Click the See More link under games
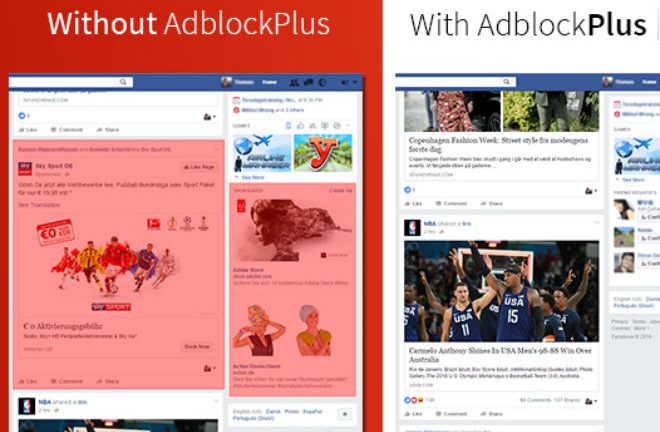The height and width of the screenshot is (432, 660). pos(253,178)
